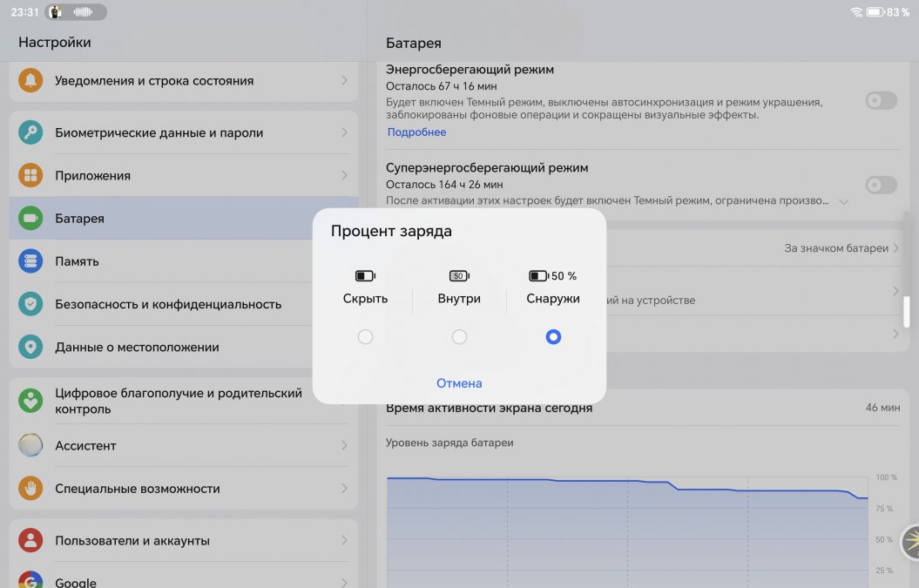Open Безопасность и конфиденциальность
Image resolution: width=919 pixels, height=588 pixels.
[x=161, y=304]
